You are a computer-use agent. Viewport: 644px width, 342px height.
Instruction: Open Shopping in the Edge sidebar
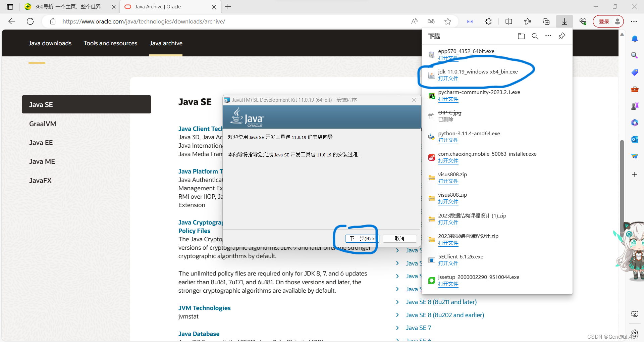tap(634, 72)
